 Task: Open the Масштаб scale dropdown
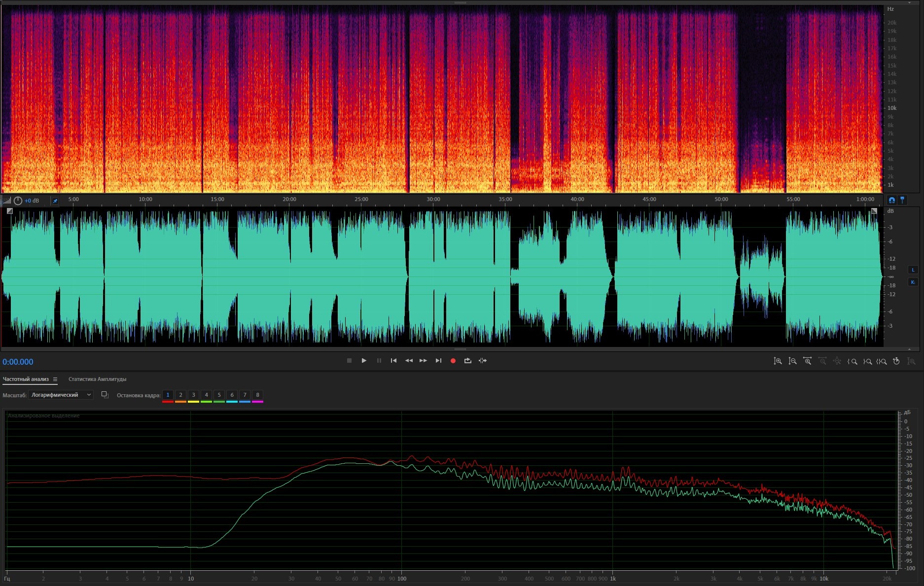(61, 395)
